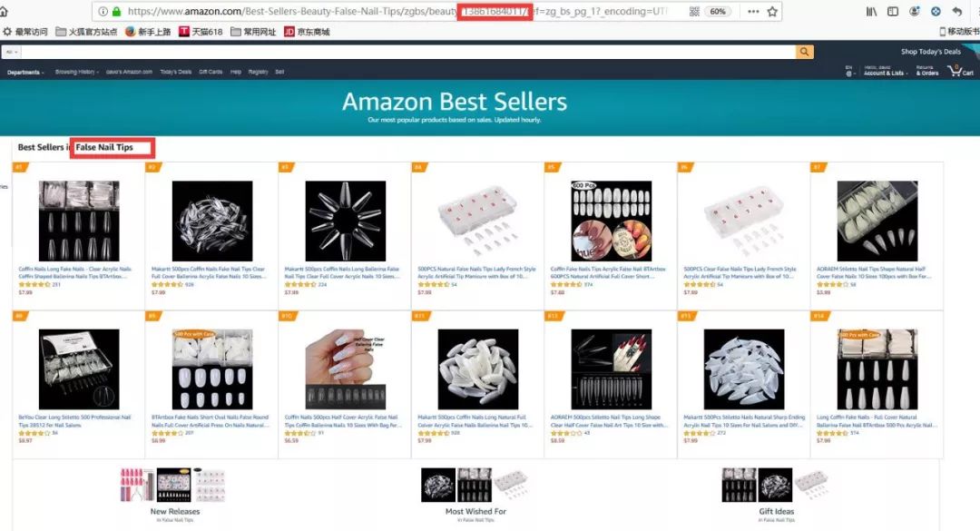Open the search category All dropdown
The height and width of the screenshot is (531, 980).
click(11, 52)
